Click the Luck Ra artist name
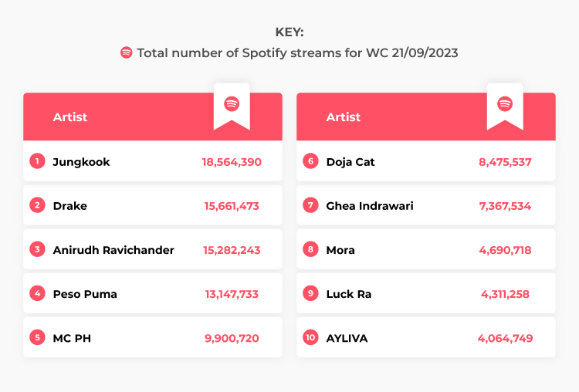Screen dimensions: 579x392 (x=349, y=294)
